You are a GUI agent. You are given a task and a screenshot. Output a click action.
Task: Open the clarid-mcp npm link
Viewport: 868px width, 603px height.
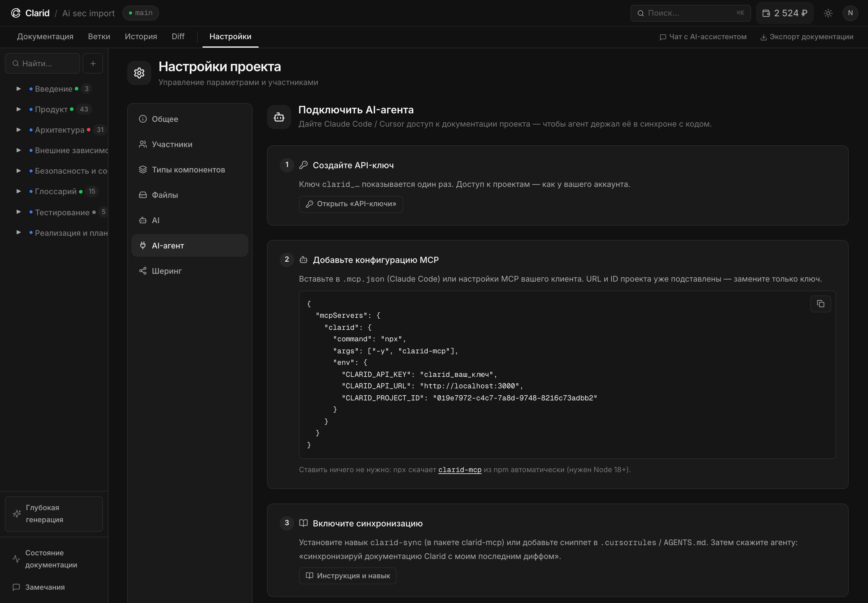pos(460,470)
